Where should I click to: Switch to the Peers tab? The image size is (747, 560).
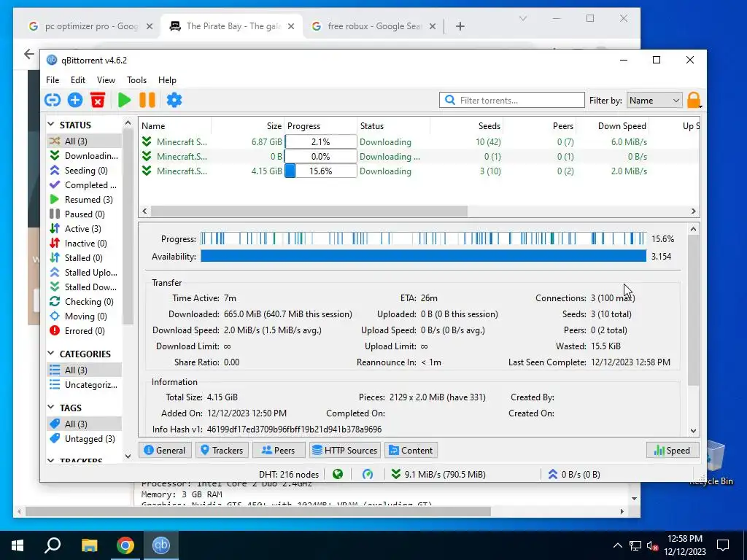(278, 451)
